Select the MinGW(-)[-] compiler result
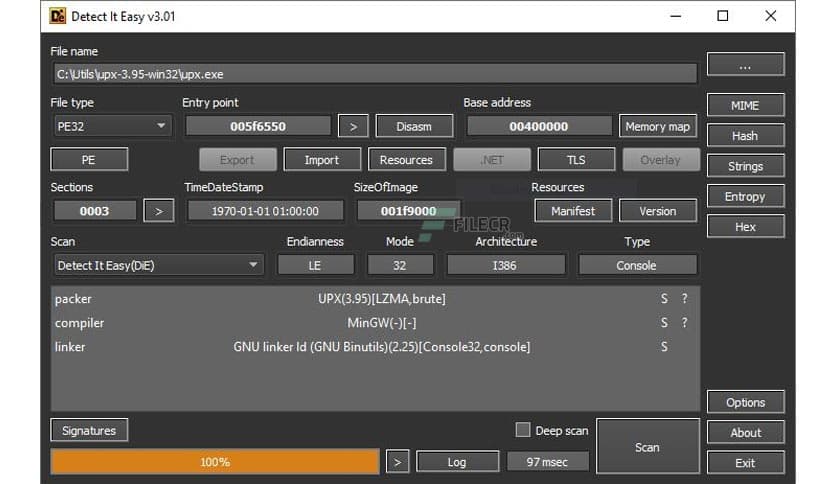Viewport: 836px width, 484px height. pos(382,322)
